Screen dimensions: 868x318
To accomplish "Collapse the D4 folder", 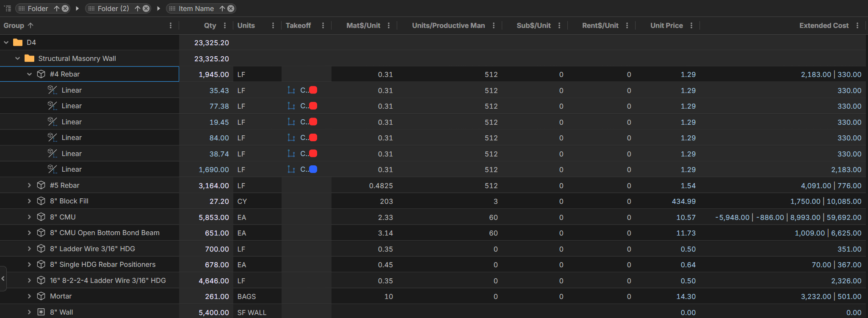I will pos(6,42).
